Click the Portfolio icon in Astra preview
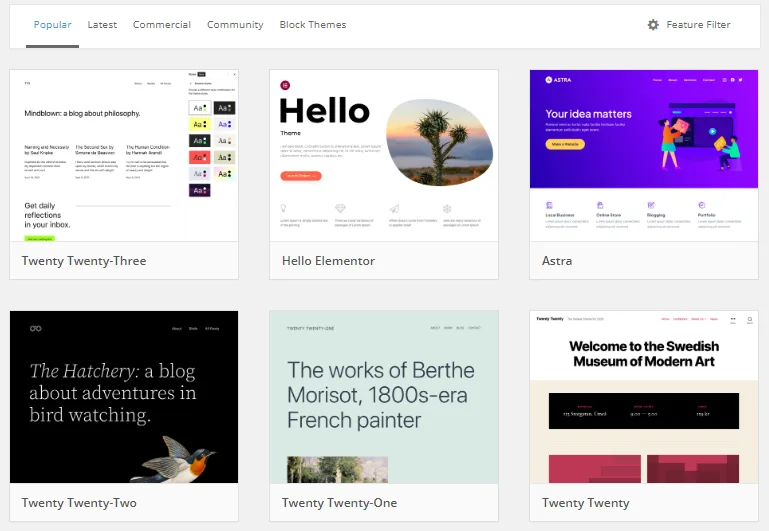This screenshot has height=531, width=769. click(x=702, y=205)
